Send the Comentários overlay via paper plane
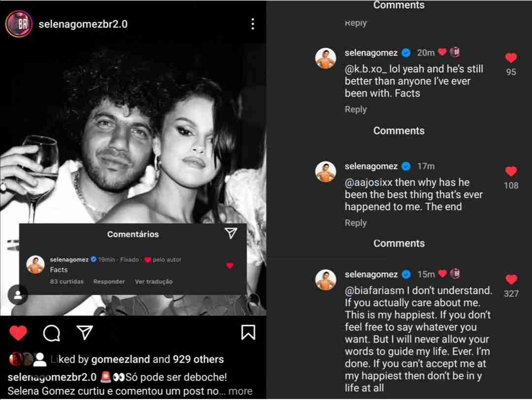Image resolution: width=532 pixels, height=400 pixels. coord(231,234)
